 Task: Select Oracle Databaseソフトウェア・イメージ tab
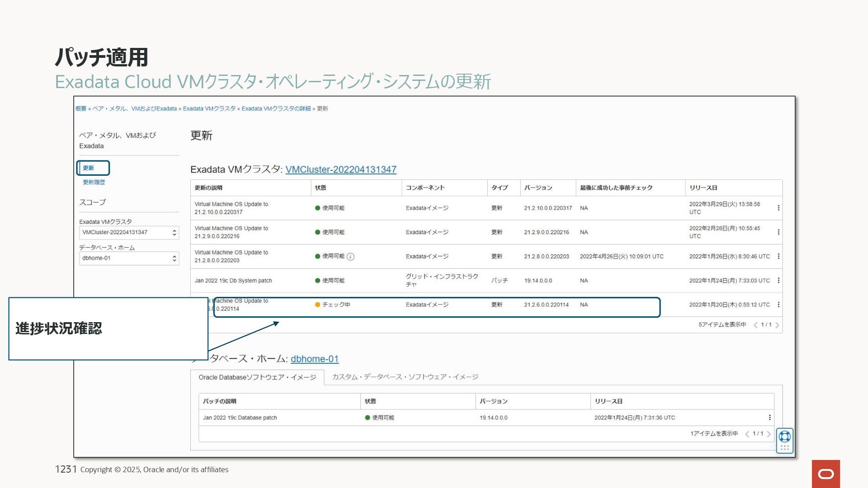point(257,377)
